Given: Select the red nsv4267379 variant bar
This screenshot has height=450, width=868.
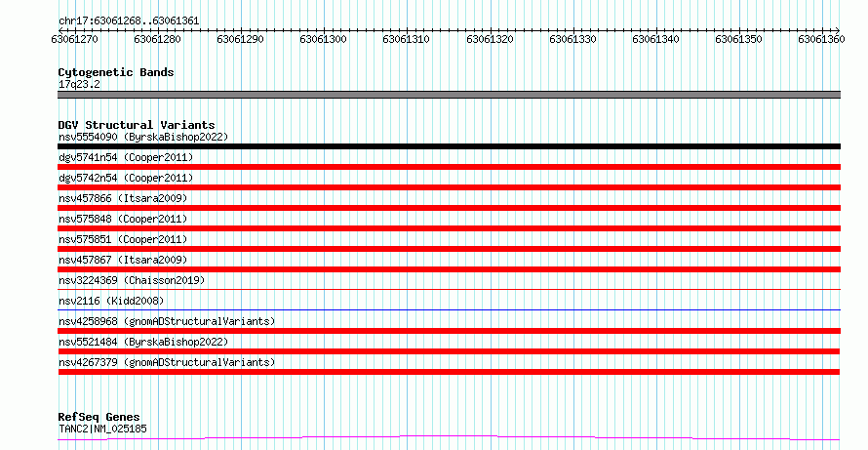Looking at the screenshot, I should click(449, 372).
